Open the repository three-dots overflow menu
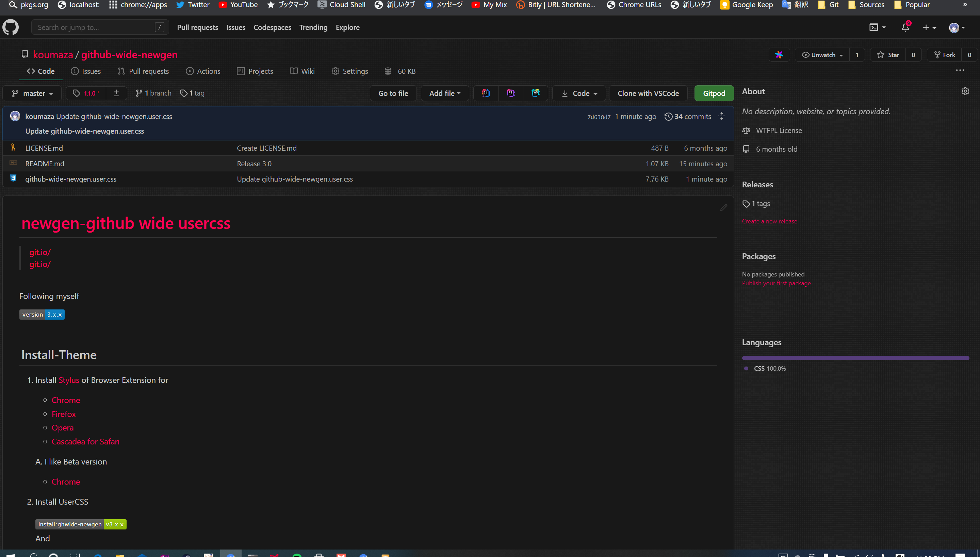Screen dimensions: 980x557 tap(960, 70)
